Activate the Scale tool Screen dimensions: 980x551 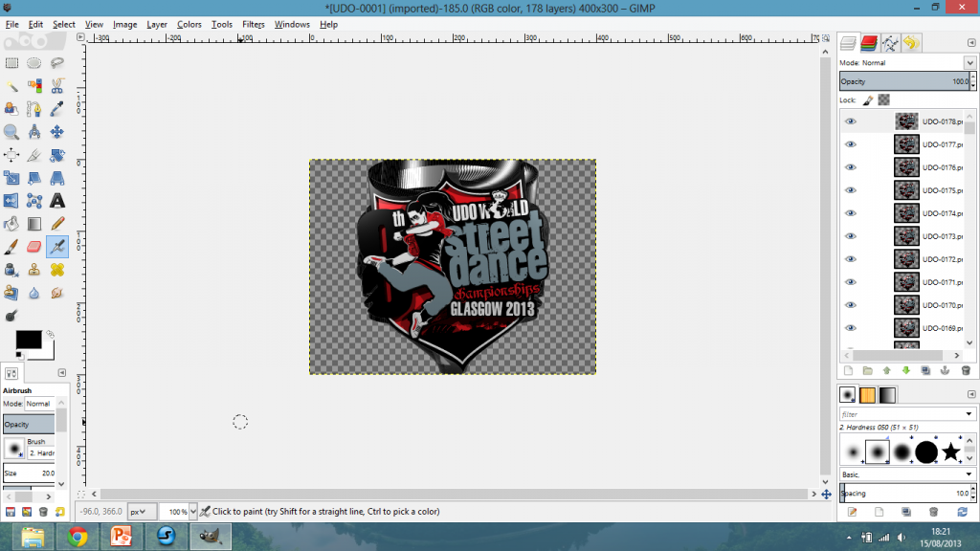click(x=11, y=178)
